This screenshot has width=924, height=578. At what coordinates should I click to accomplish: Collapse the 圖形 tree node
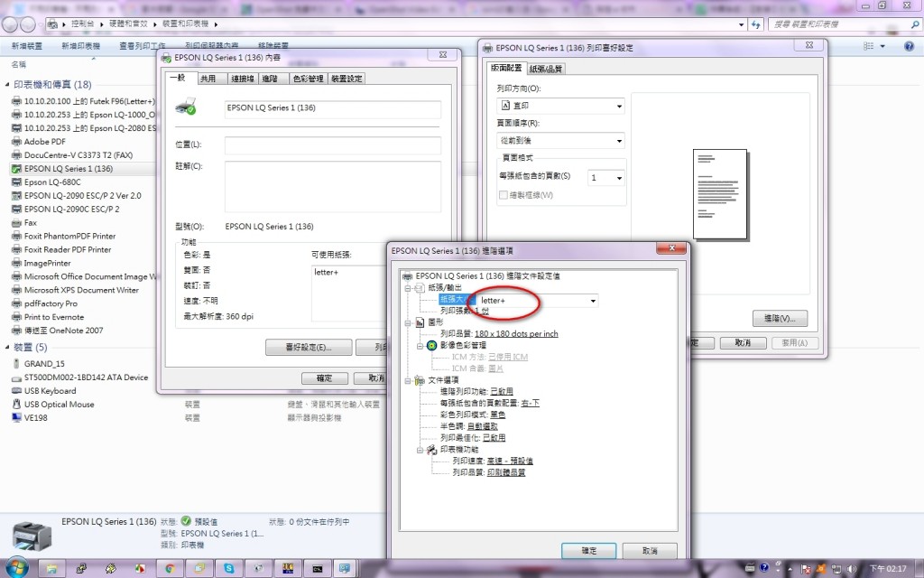pos(407,322)
